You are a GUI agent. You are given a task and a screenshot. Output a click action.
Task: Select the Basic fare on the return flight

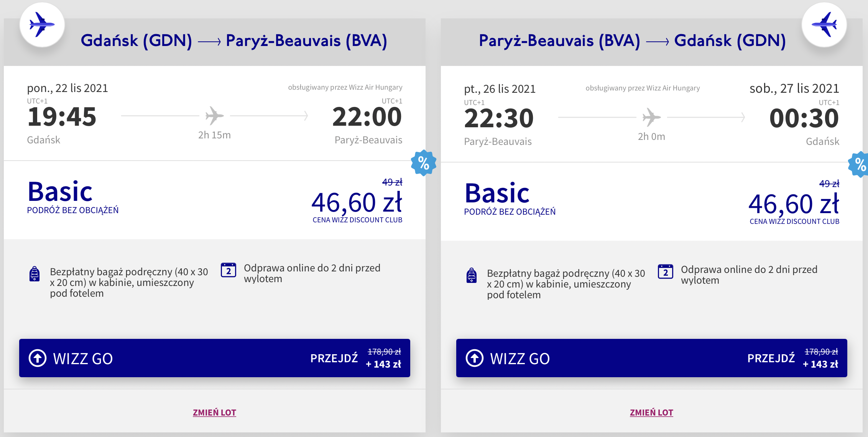coord(497,194)
